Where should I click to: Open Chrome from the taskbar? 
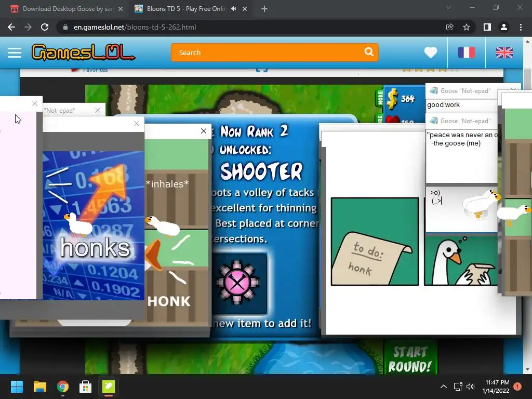click(x=62, y=387)
